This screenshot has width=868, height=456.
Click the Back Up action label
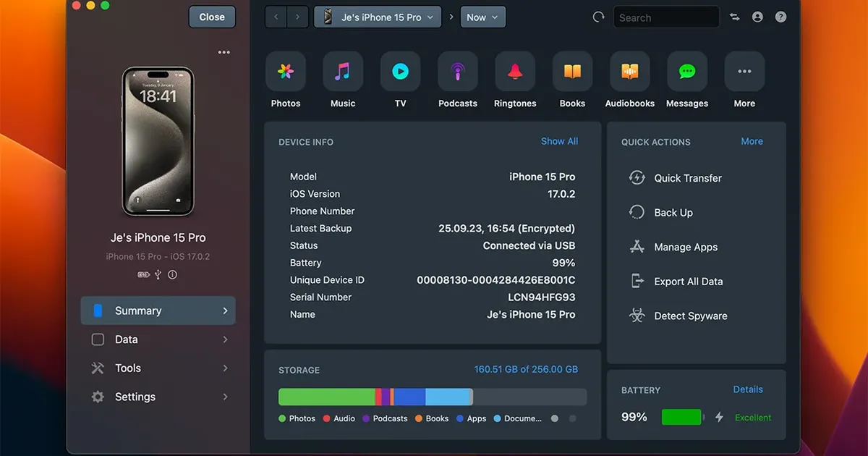673,213
